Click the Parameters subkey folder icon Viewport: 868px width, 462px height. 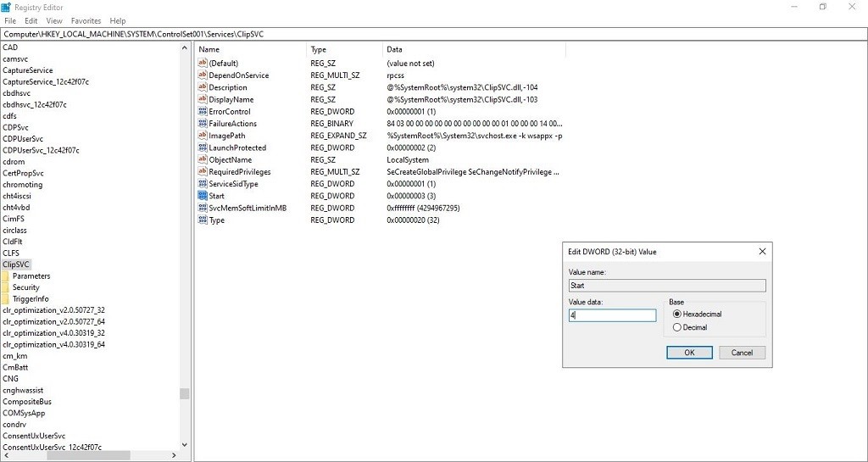tap(6, 276)
